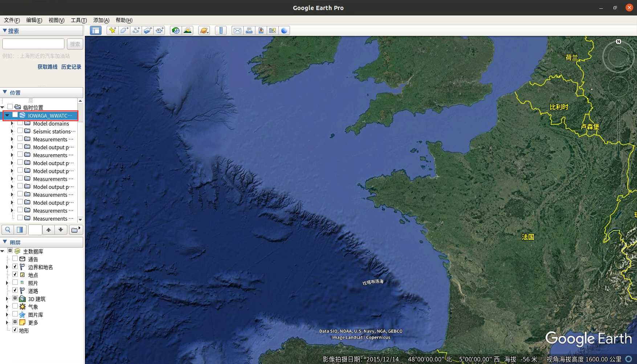Expand the 边界和地名 layer node
Viewport: 637px width, 364px height.
[7, 267]
